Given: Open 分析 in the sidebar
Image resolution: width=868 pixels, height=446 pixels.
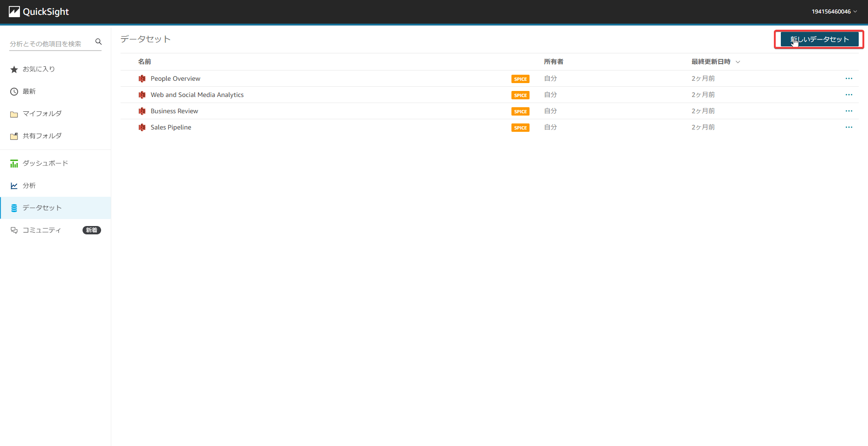Looking at the screenshot, I should point(56,186).
